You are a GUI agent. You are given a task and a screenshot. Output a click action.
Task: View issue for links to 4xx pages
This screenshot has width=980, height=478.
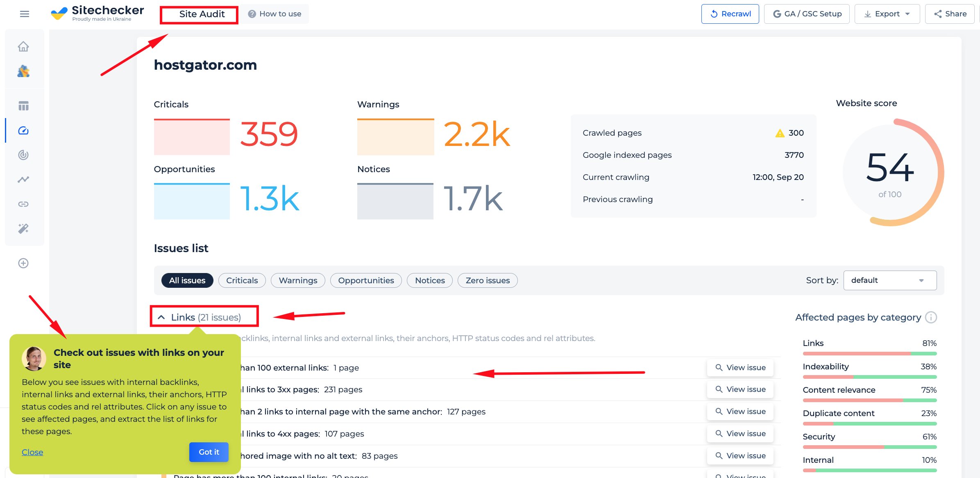tap(740, 434)
